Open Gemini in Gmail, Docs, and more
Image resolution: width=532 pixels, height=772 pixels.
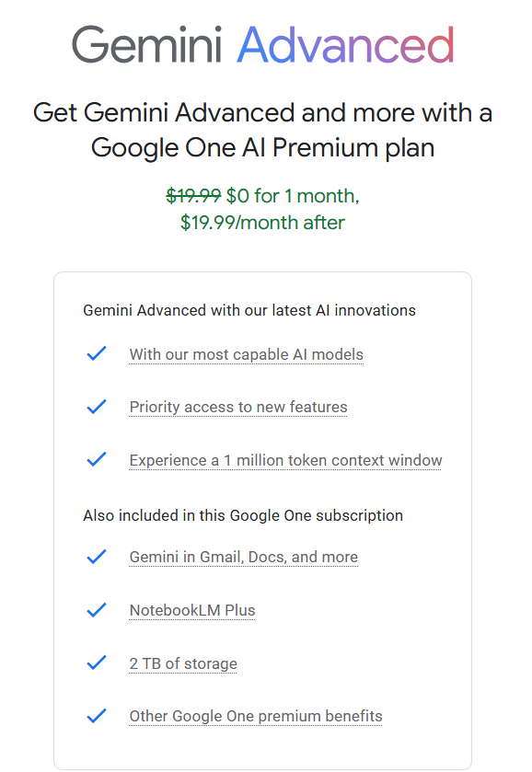click(x=243, y=557)
